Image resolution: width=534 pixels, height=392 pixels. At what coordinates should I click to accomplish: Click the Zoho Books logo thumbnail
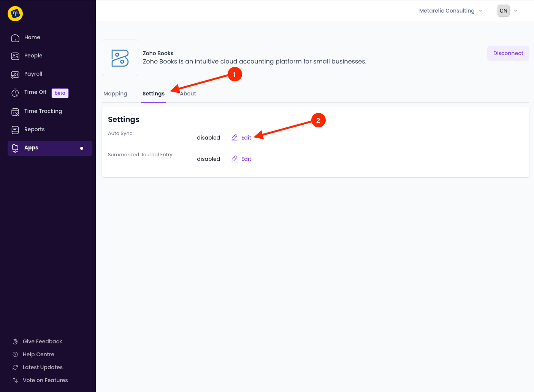tap(120, 58)
